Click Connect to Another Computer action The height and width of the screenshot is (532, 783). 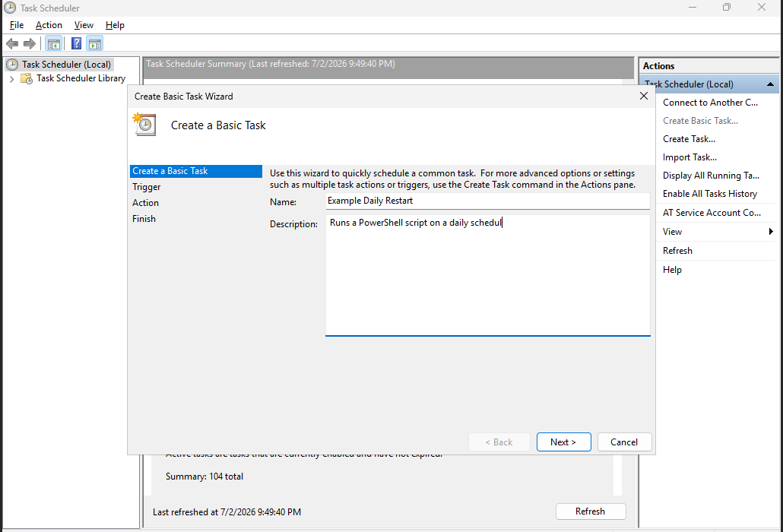pos(710,103)
